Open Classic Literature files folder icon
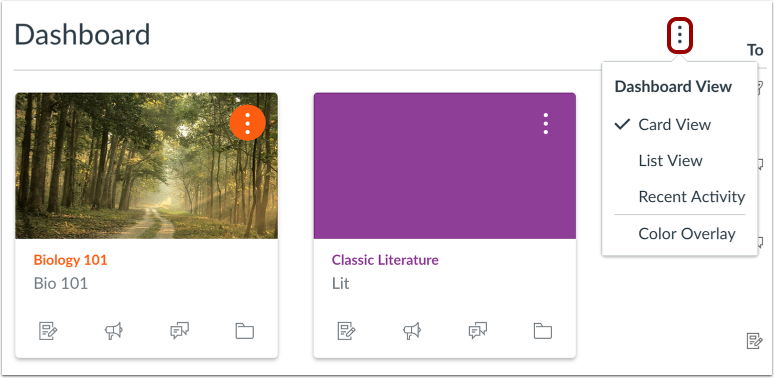The height and width of the screenshot is (378, 774). tap(542, 331)
